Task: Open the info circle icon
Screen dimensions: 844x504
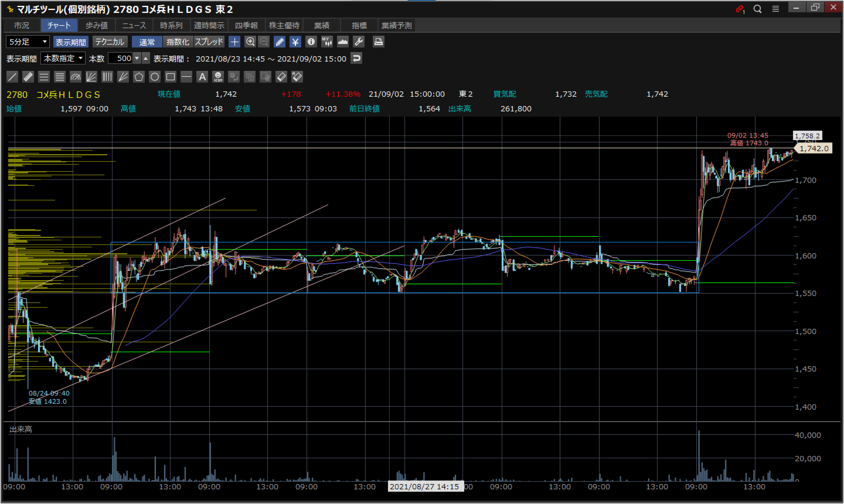Action: (x=311, y=42)
